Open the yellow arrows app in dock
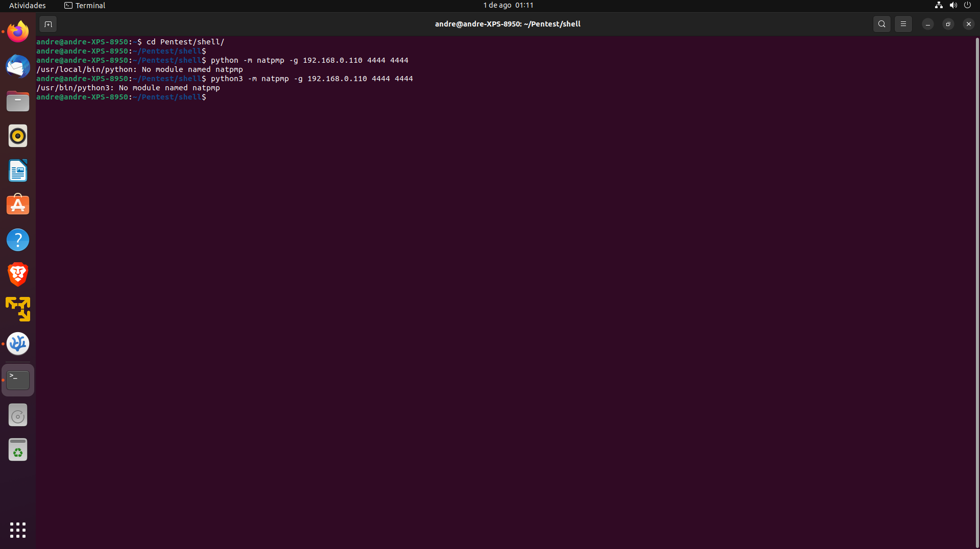Viewport: 980px width, 549px height. 18,309
